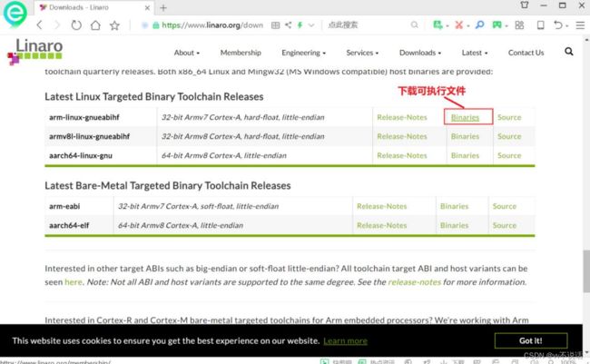Screen dimensions: 590x364
Task: Click the red scissors screenshot tool icon
Action: (458, 25)
